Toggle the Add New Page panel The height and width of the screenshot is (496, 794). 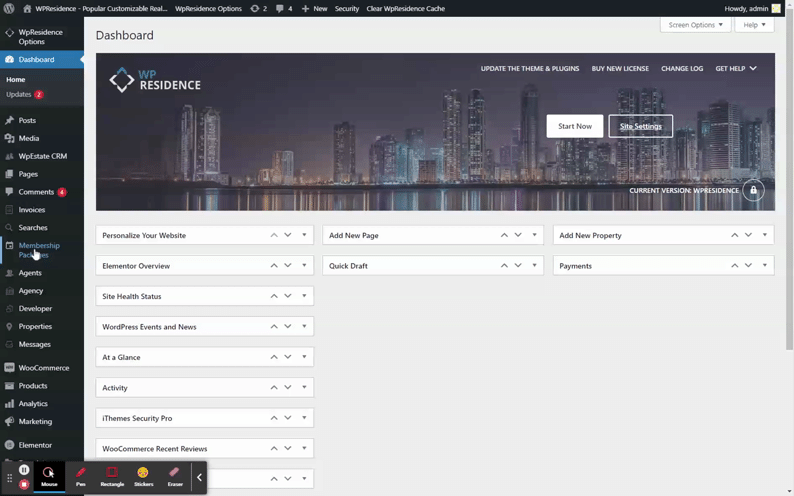click(534, 235)
